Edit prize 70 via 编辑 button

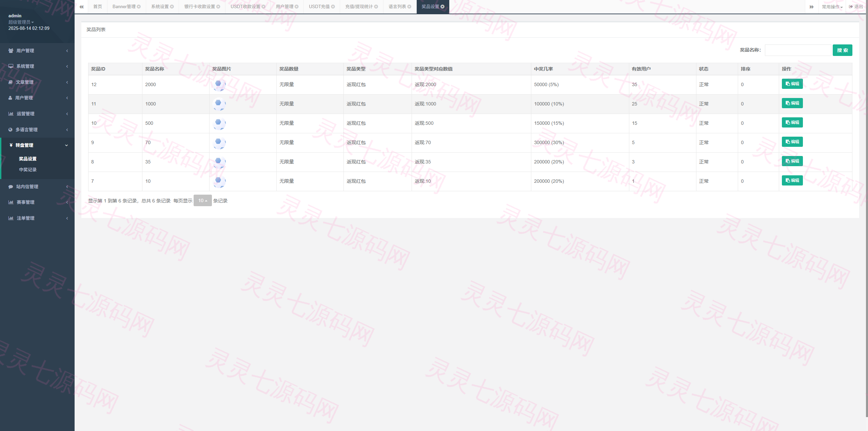(792, 142)
